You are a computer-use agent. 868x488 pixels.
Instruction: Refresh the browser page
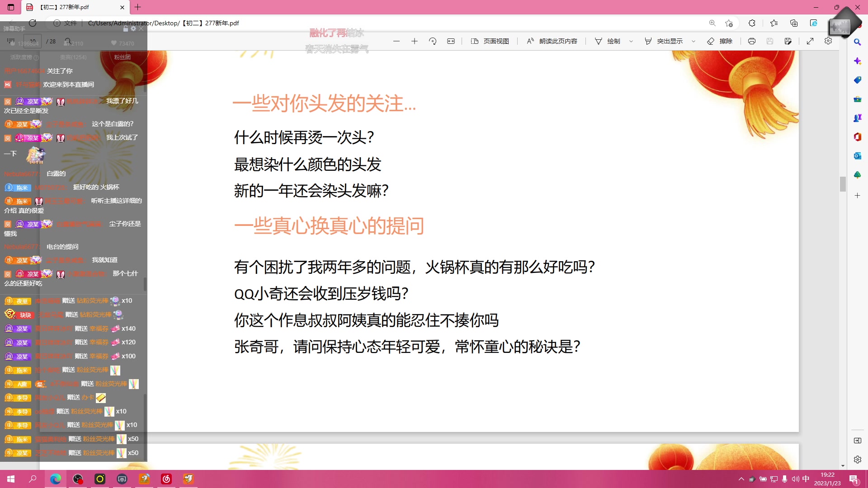point(33,23)
